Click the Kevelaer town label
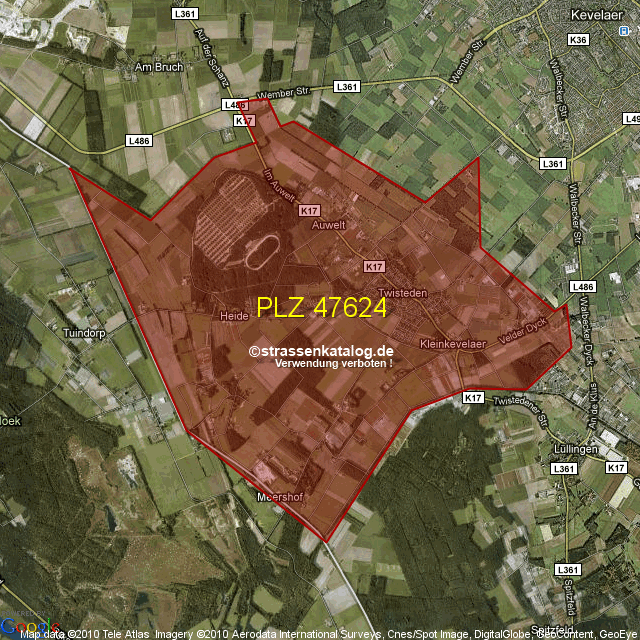The image size is (640, 640). point(595,16)
